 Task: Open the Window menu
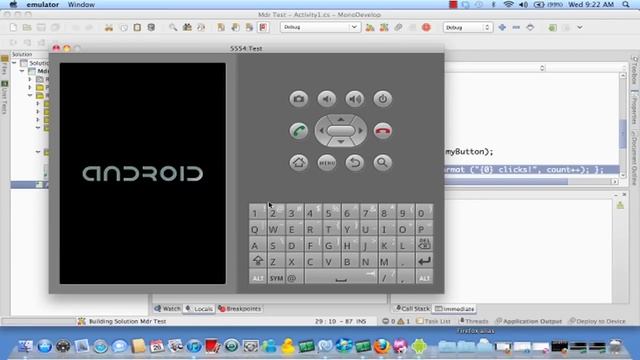pyautogui.click(x=81, y=4)
